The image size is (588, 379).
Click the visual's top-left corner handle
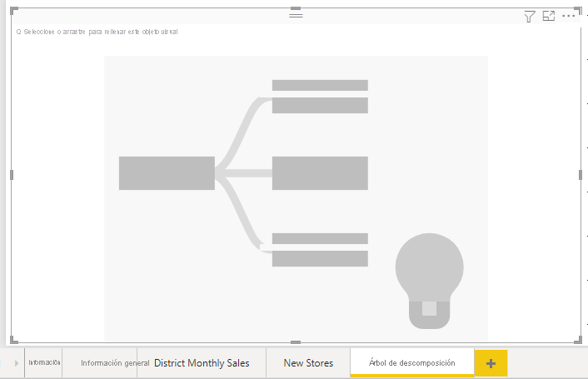(13, 11)
